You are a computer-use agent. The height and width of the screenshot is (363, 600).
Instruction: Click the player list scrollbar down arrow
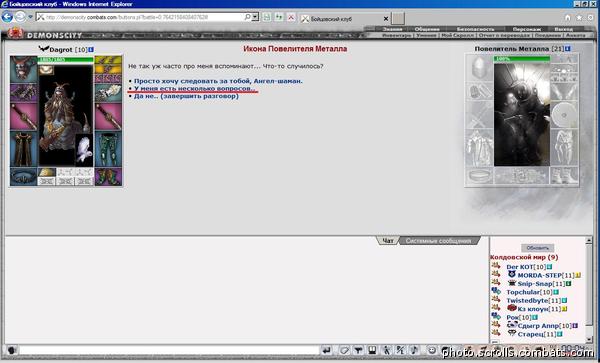[x=589, y=339]
